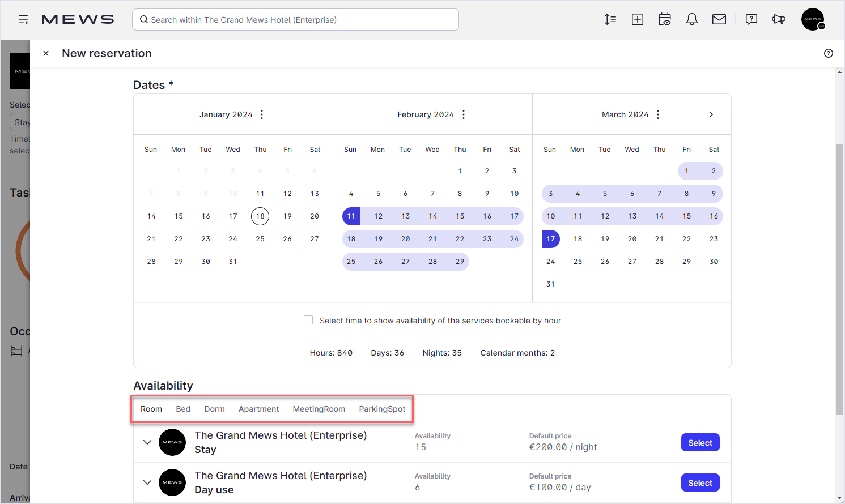Open February 2024 month options menu
The width and height of the screenshot is (845, 504).
[464, 114]
